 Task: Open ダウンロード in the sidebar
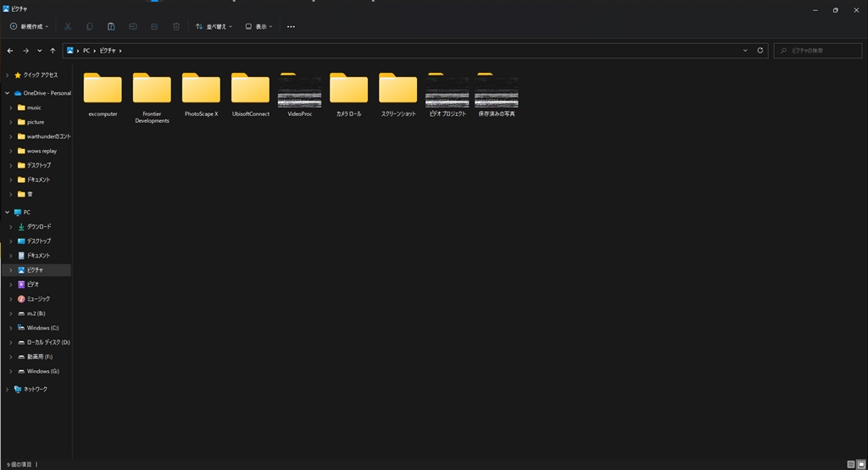(34, 226)
